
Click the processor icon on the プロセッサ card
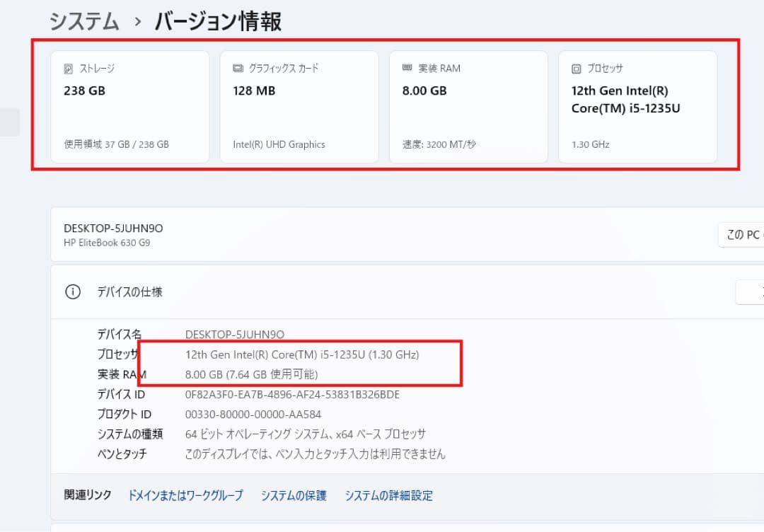575,68
